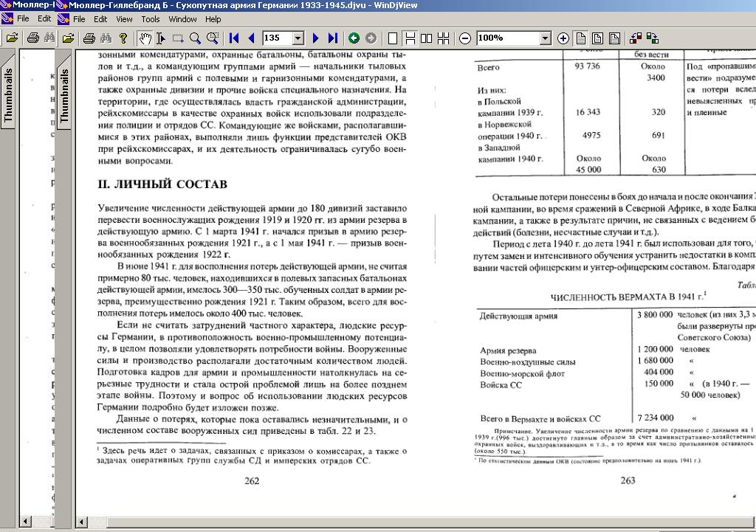Click the zoom in plus button

pyautogui.click(x=563, y=38)
